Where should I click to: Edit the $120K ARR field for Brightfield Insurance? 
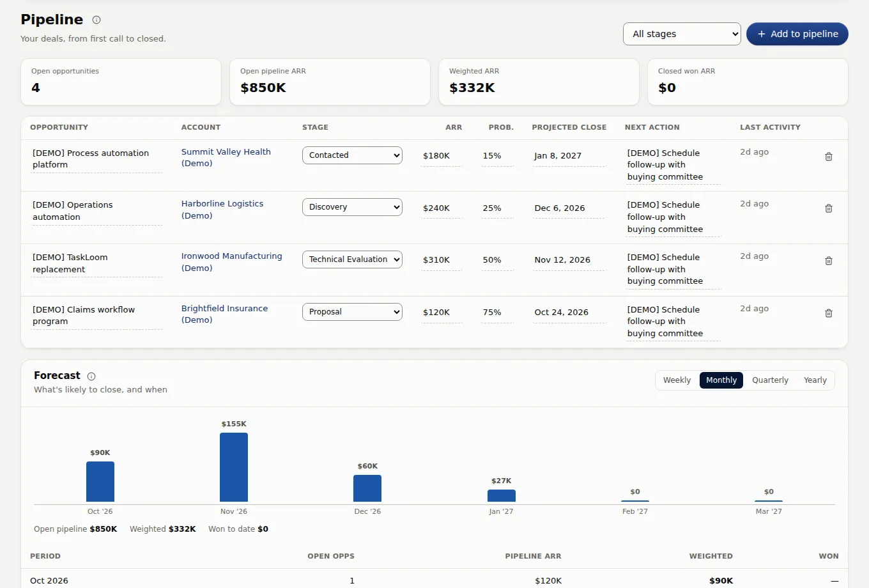(441, 313)
